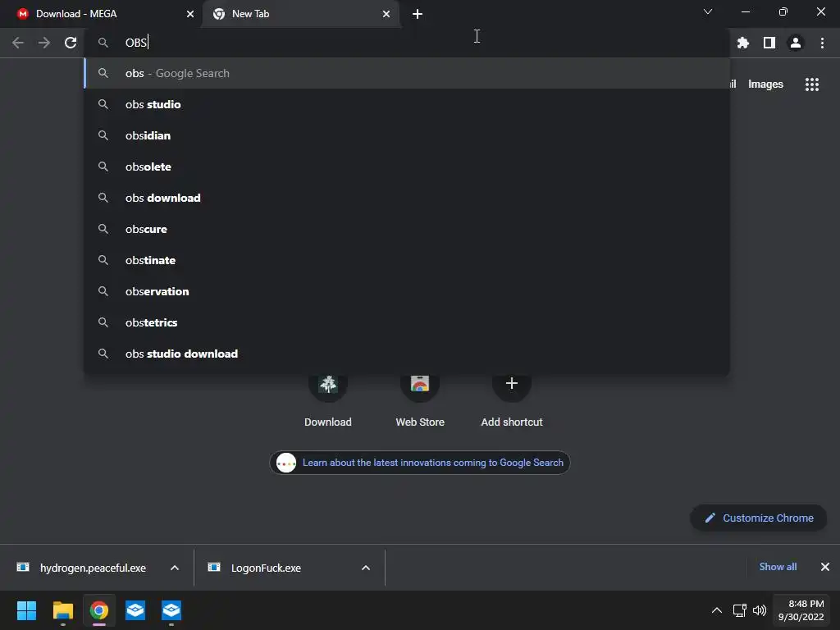This screenshot has width=840, height=630.
Task: Pick the 'obstetrics' suggestion
Action: [x=407, y=322]
